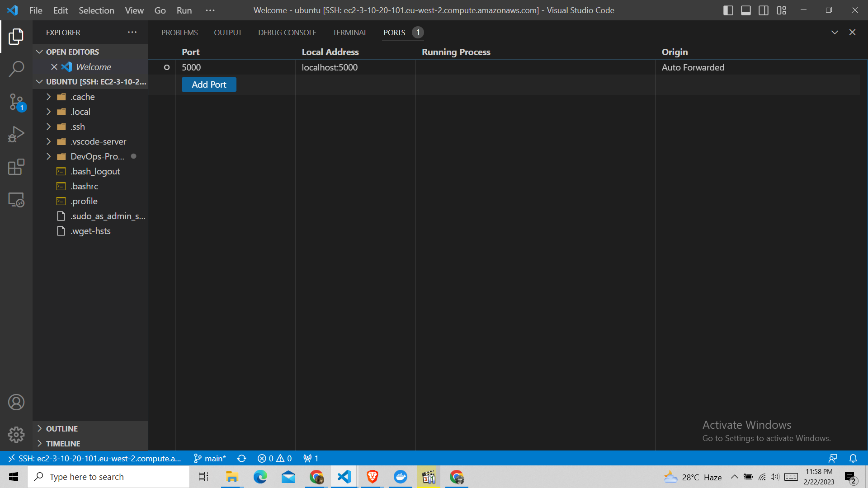Viewport: 868px width, 488px height.
Task: Open localhost:5000 forwarded address link
Action: (x=330, y=67)
